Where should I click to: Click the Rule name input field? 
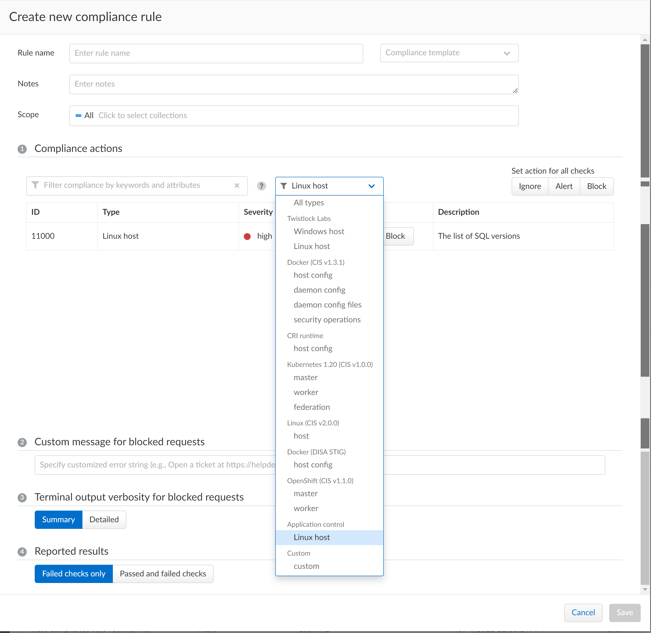tap(216, 53)
